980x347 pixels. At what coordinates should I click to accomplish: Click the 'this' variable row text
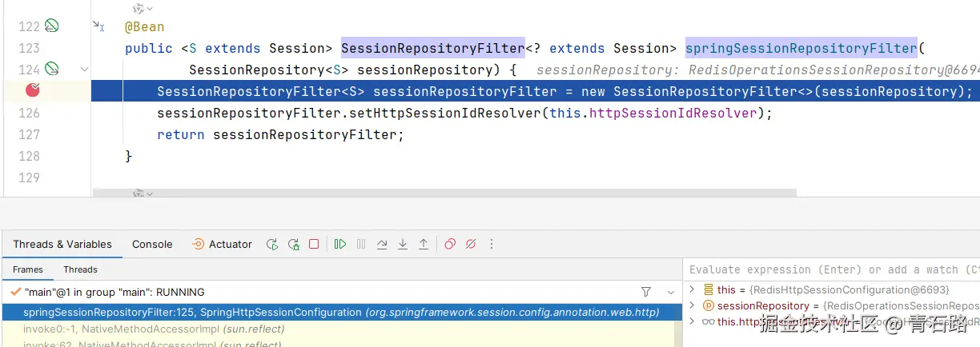833,289
